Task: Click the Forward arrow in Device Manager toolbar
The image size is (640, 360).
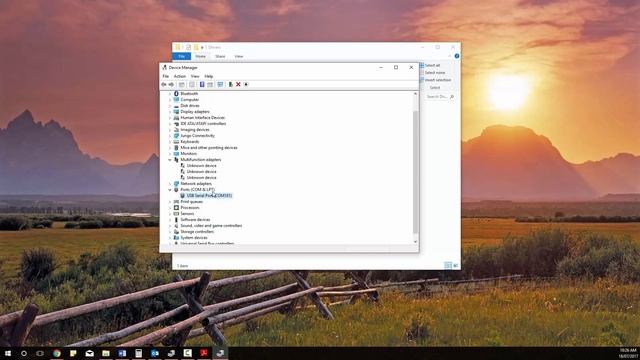Action: click(171, 84)
